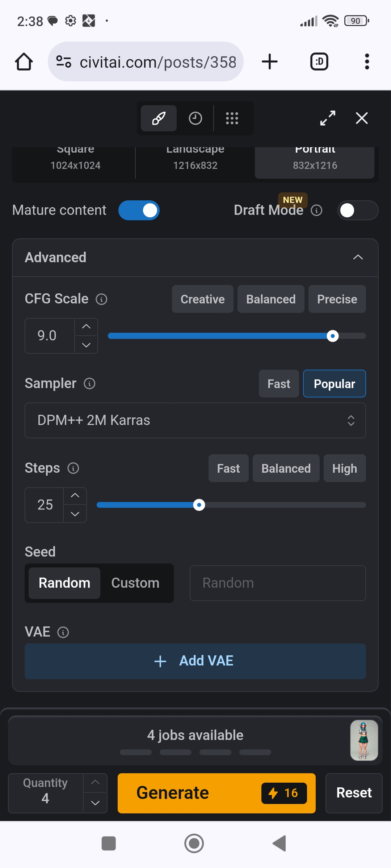The image size is (391, 868).
Task: Click the VAE info icon
Action: 63,632
